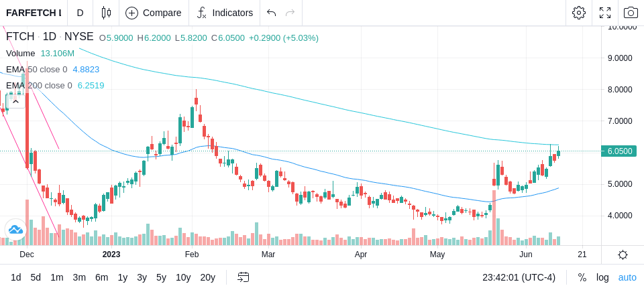
Task: Open the candlestick chart style selector
Action: 106,13
